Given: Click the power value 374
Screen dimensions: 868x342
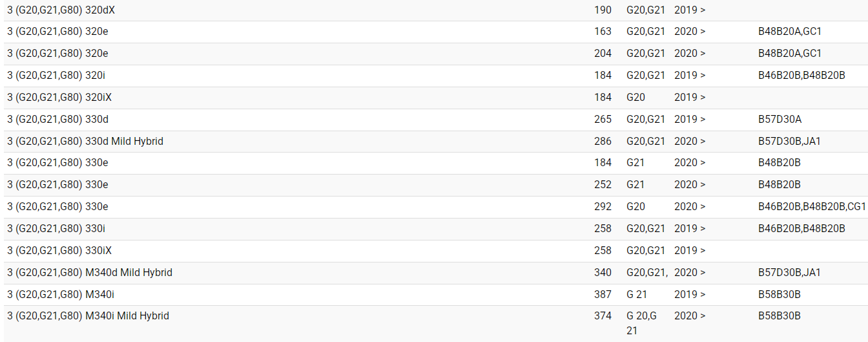Looking at the screenshot, I should click(603, 316).
